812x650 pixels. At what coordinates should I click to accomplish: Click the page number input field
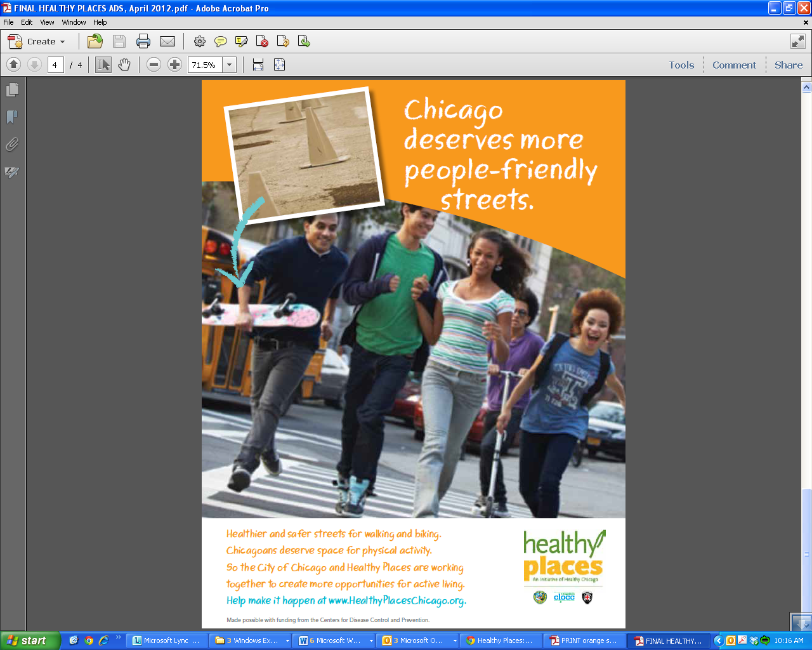pos(55,65)
